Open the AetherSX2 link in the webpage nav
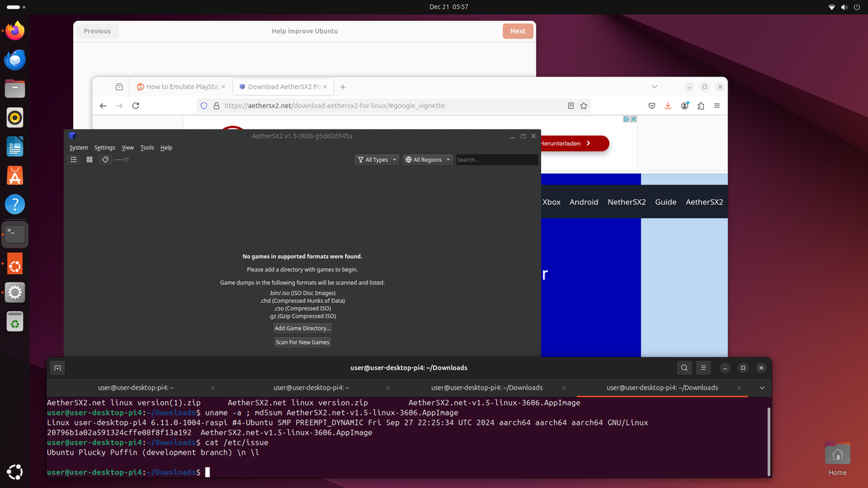 pyautogui.click(x=705, y=202)
